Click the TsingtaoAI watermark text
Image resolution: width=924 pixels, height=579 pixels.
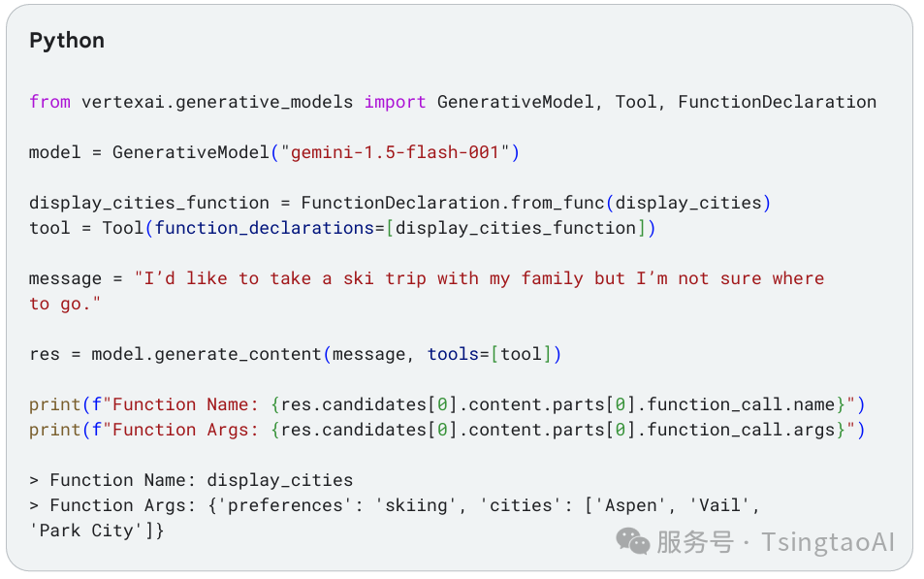point(827,542)
